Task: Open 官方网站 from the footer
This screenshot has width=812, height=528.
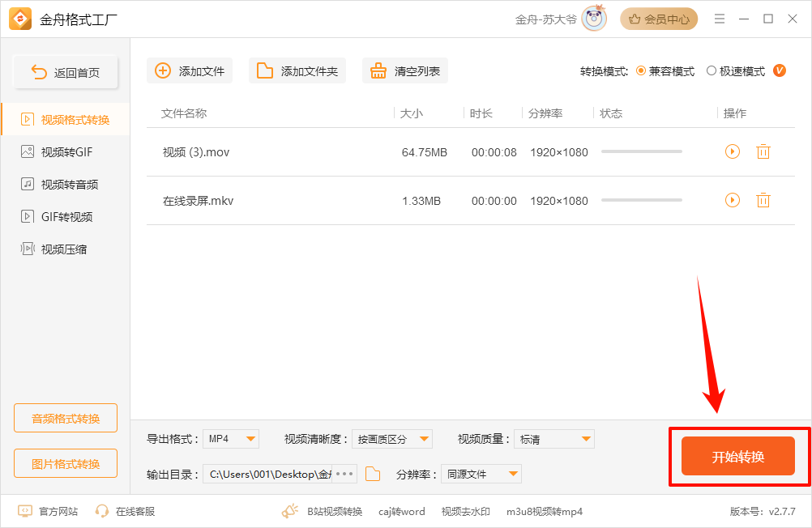Action: [48, 512]
